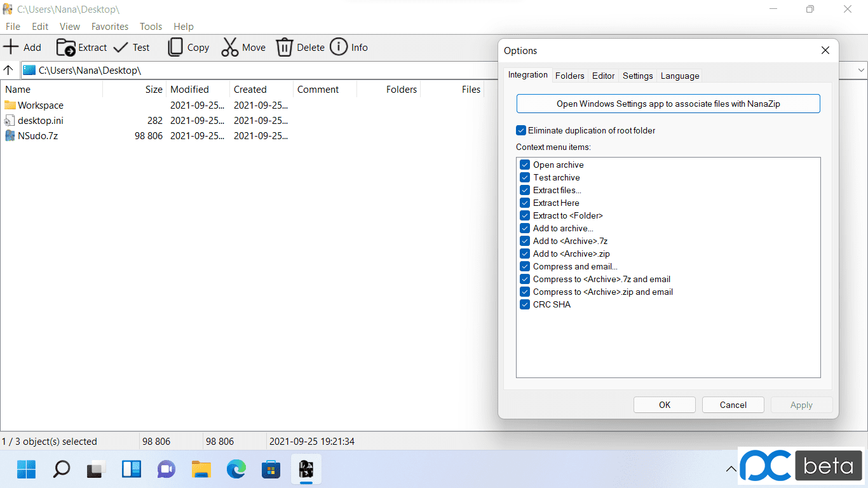Viewport: 868px width, 488px height.
Task: Open the Windows Start menu
Action: click(27, 470)
